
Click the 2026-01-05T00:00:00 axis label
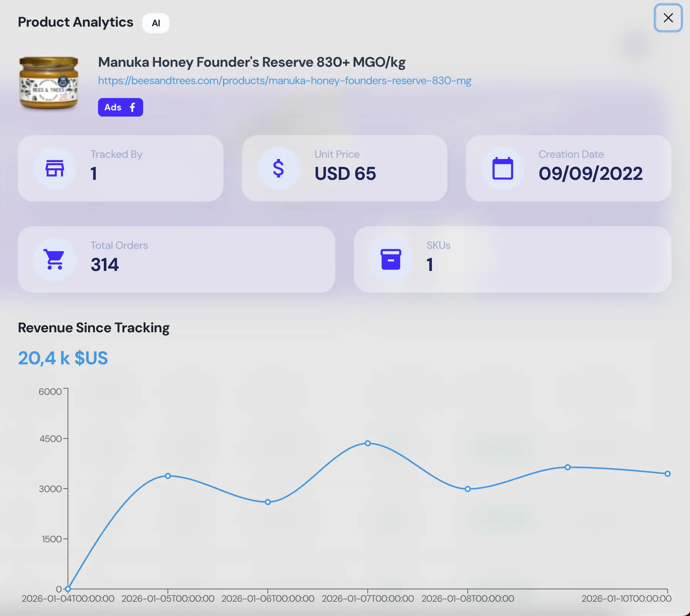click(168, 599)
